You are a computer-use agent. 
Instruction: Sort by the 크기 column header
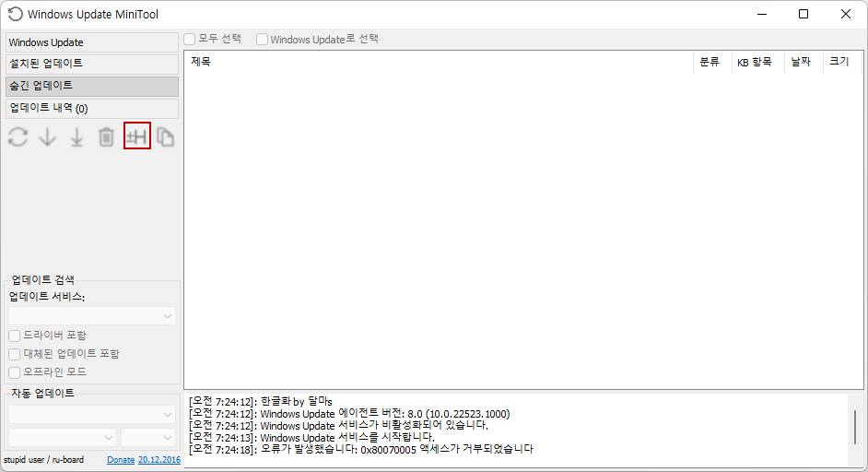842,62
